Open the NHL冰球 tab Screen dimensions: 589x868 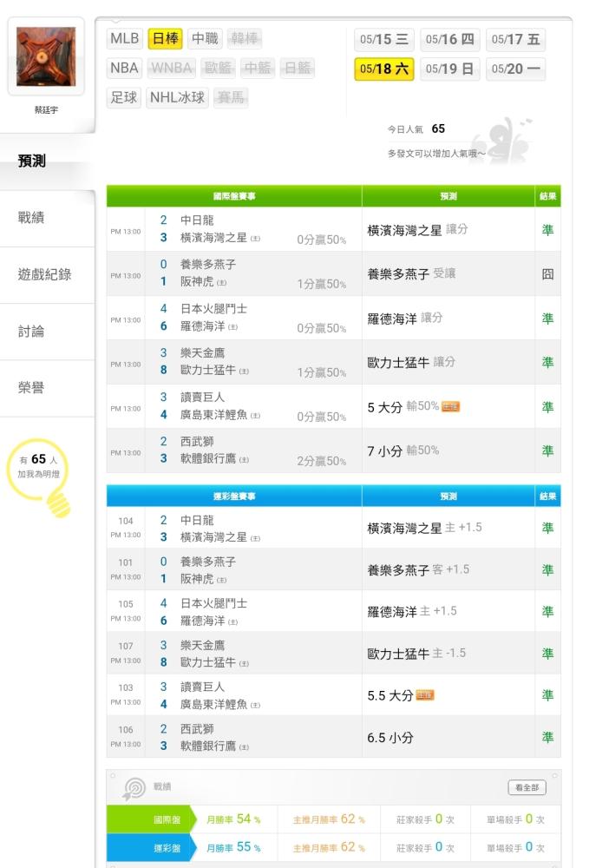coord(178,97)
